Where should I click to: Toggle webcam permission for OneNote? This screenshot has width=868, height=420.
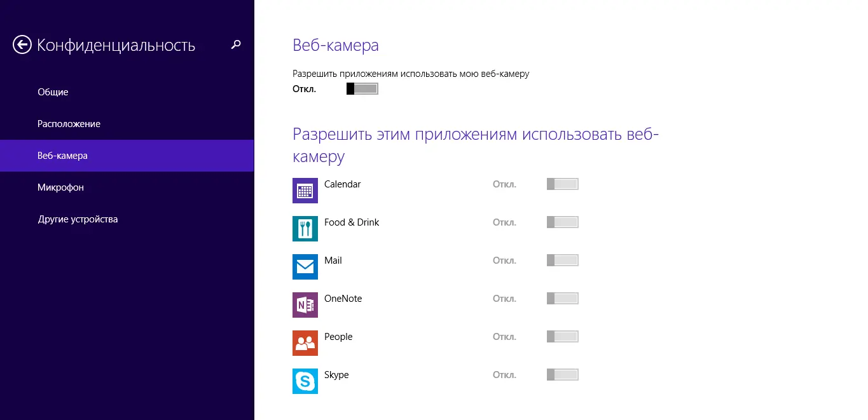click(x=562, y=299)
